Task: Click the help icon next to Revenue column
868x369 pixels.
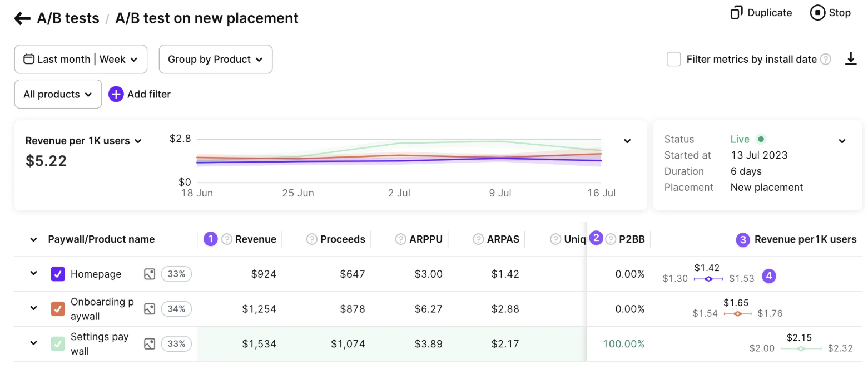Action: point(227,239)
